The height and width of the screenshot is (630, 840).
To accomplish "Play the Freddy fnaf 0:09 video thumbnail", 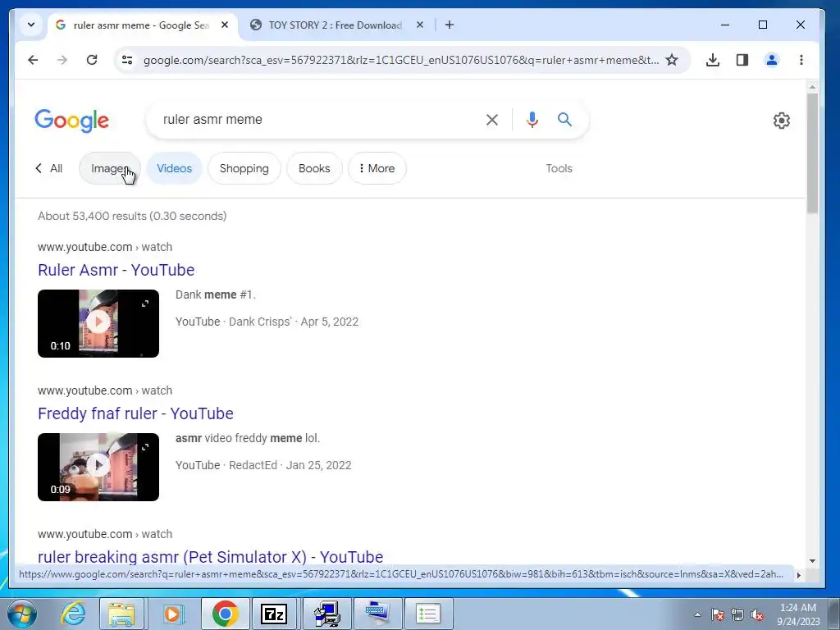I will 98,467.
